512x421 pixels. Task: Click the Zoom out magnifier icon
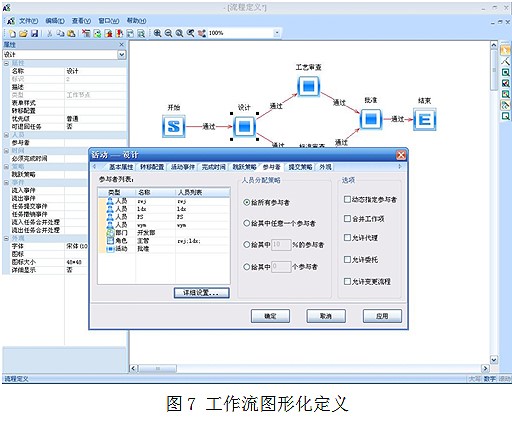(168, 33)
